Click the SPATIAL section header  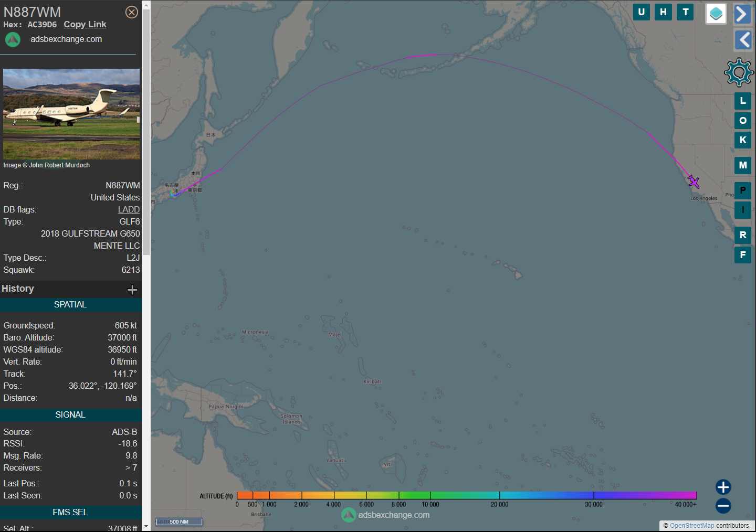click(70, 305)
